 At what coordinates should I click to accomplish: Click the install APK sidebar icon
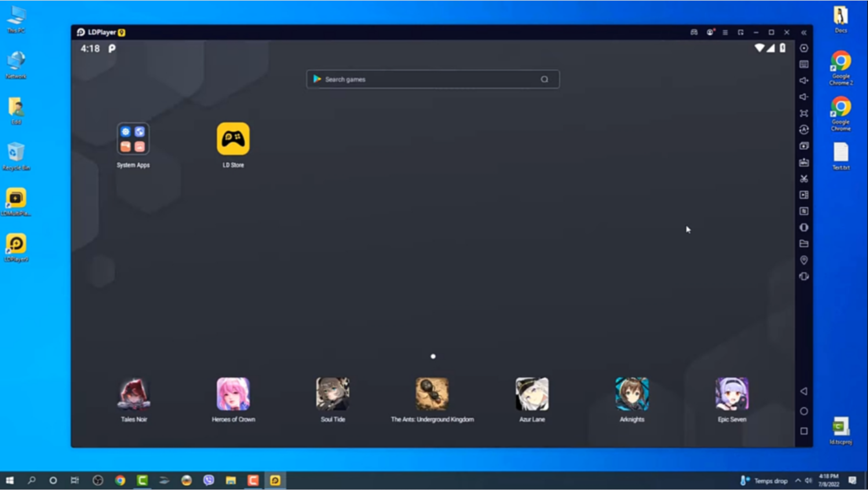(x=804, y=162)
